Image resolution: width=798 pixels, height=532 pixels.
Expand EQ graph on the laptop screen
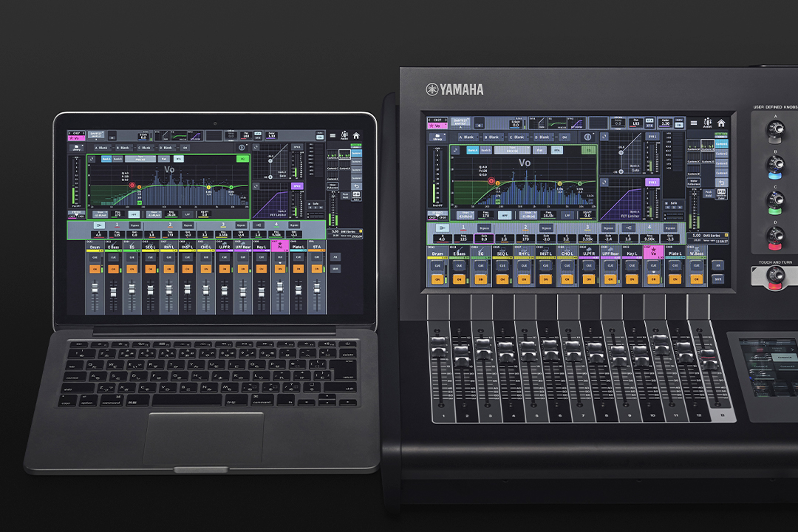pos(92,159)
